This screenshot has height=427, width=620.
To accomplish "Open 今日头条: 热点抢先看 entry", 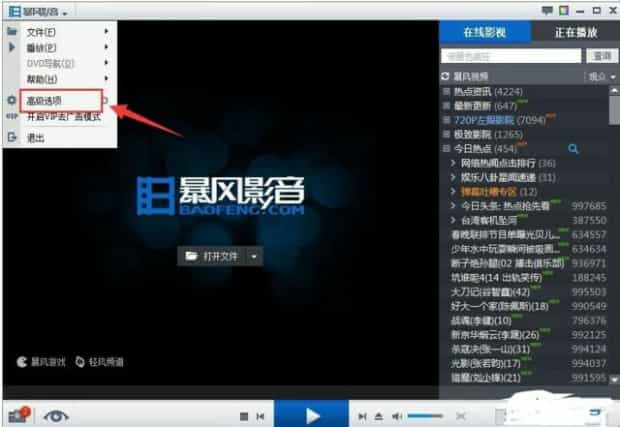I will coord(505,206).
